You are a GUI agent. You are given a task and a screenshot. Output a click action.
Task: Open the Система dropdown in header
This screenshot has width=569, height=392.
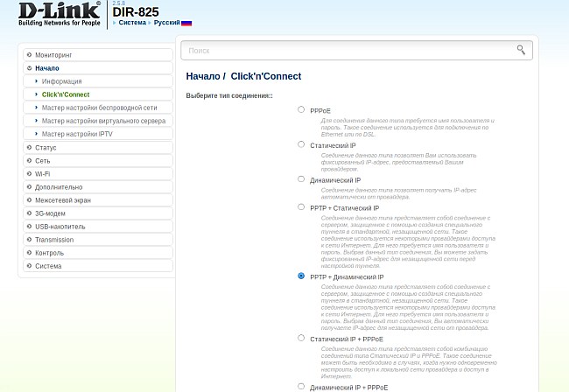[132, 23]
